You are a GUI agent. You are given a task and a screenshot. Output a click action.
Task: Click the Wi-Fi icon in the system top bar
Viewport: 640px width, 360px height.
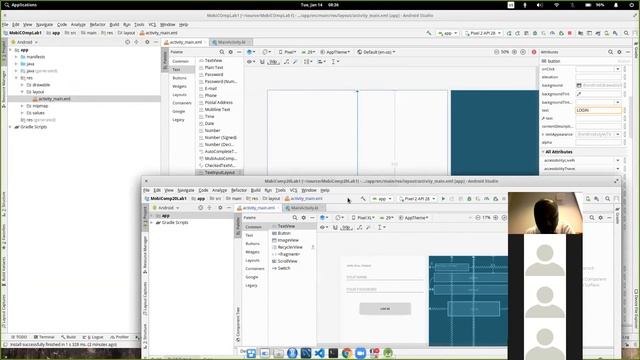[x=556, y=5]
